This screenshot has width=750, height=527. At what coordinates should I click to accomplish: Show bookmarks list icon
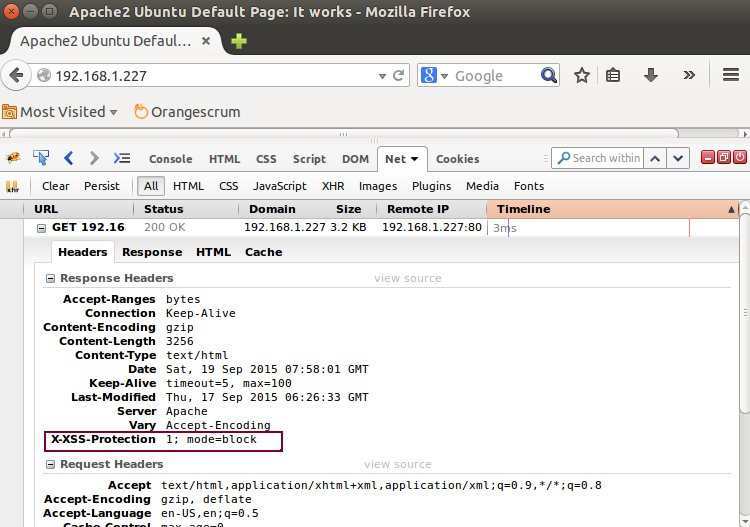(x=613, y=75)
